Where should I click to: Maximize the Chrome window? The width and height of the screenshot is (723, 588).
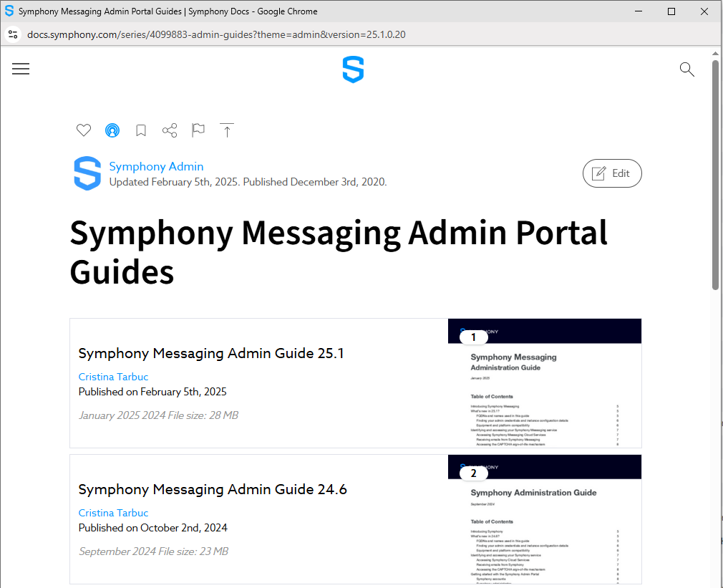[x=671, y=11]
